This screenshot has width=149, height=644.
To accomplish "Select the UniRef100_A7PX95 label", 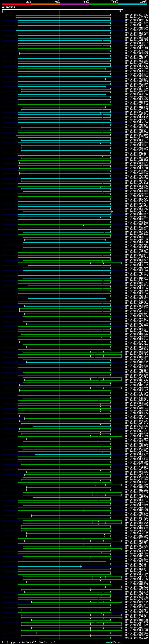I will (136, 41).
